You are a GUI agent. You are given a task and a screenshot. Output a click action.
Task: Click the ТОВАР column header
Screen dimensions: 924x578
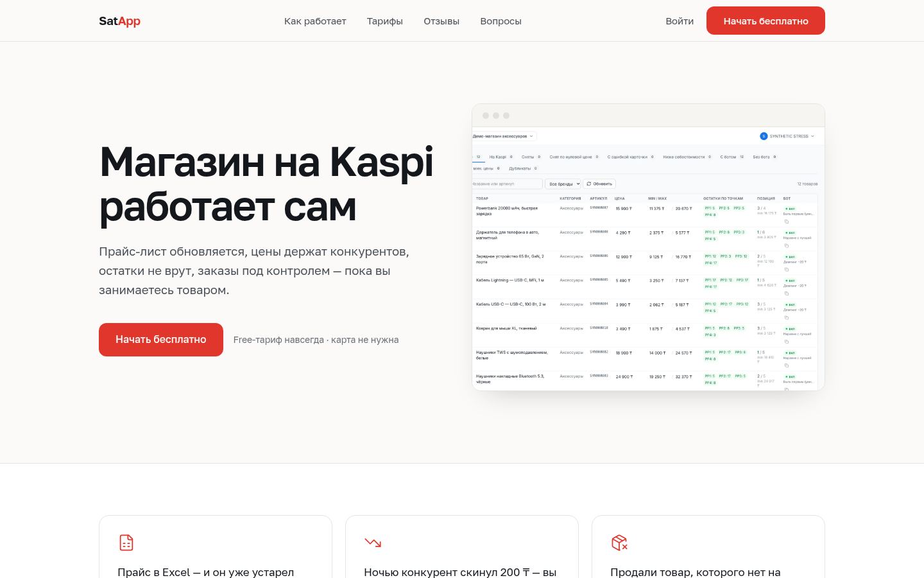[482, 198]
